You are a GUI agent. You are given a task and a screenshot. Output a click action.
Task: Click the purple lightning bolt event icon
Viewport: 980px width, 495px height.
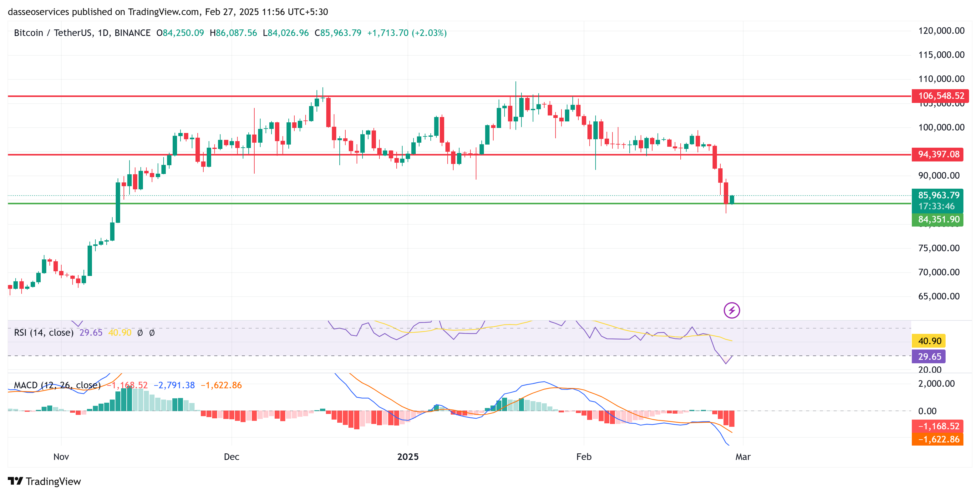tap(731, 310)
